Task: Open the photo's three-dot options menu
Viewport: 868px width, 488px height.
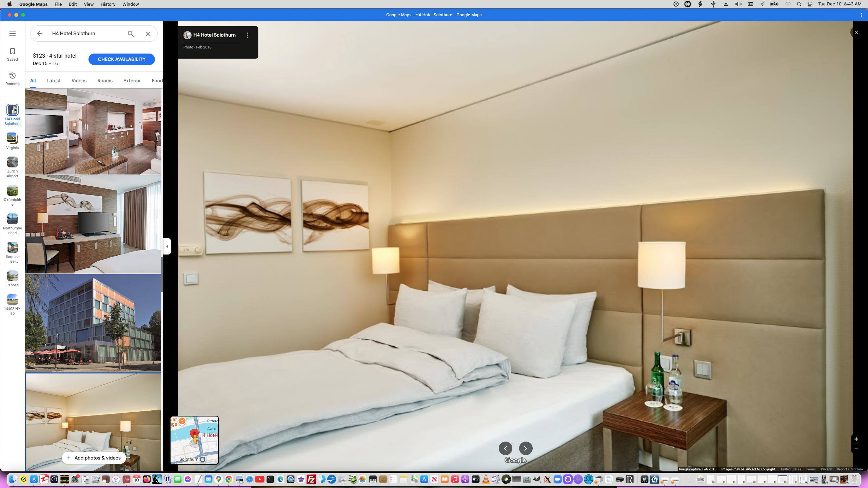Action: [x=248, y=35]
